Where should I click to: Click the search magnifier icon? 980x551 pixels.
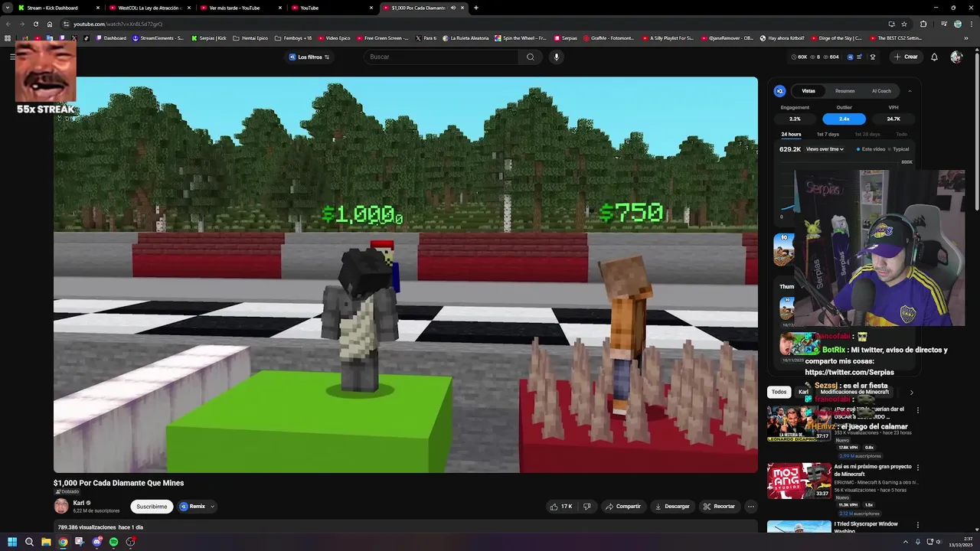pyautogui.click(x=530, y=57)
